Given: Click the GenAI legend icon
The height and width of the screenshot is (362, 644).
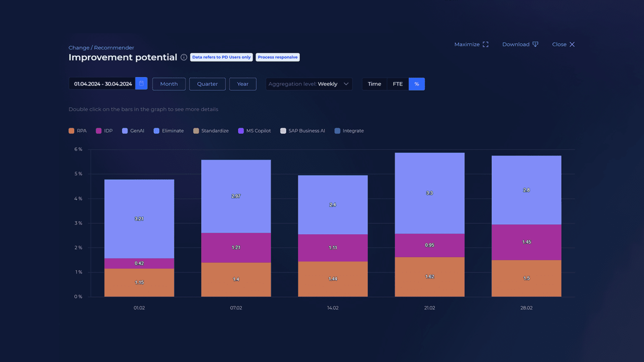Looking at the screenshot, I should point(124,131).
